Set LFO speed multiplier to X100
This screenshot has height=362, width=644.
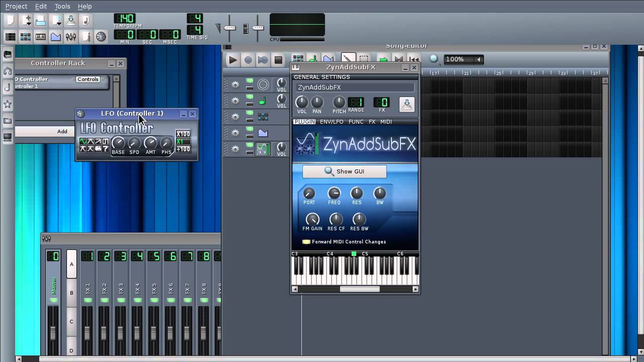(x=183, y=134)
